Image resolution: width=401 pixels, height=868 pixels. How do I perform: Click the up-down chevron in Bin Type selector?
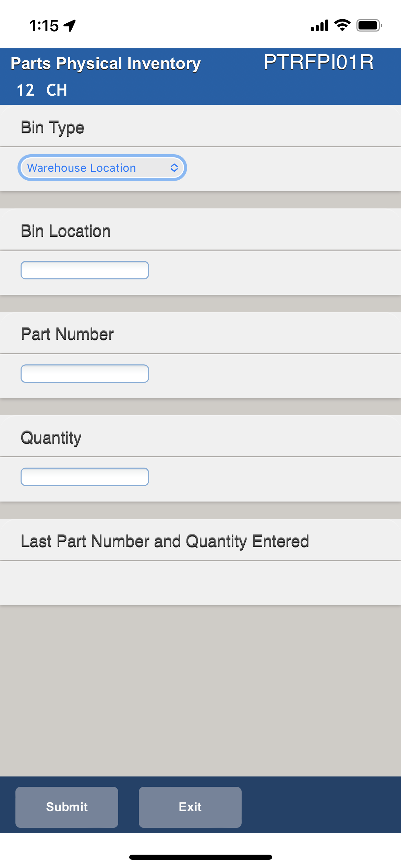[174, 168]
